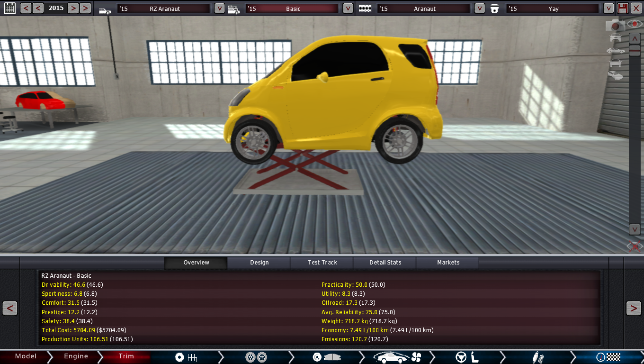Switch to the Test Track tab
This screenshot has width=644, height=364.
click(x=322, y=263)
